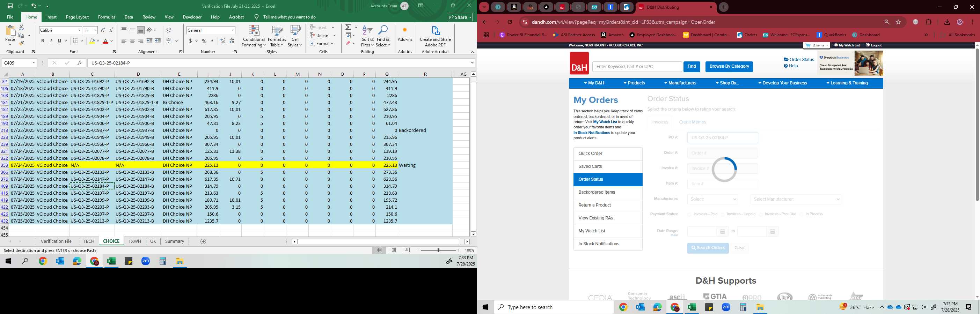The height and width of the screenshot is (314, 980).
Task: Click Order Status link in D&H header
Action: (798, 60)
